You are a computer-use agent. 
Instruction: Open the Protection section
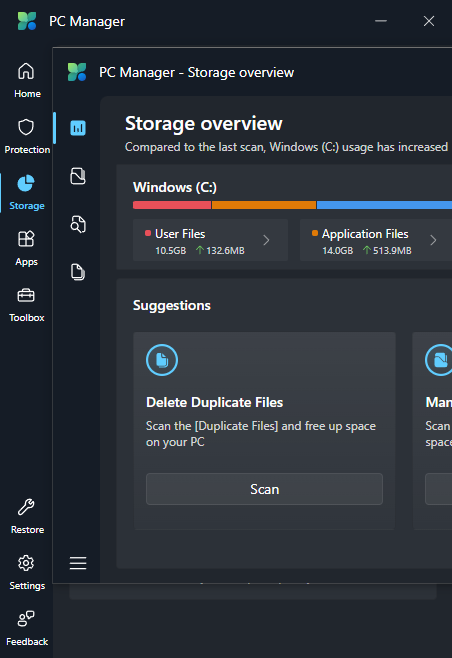[26, 136]
